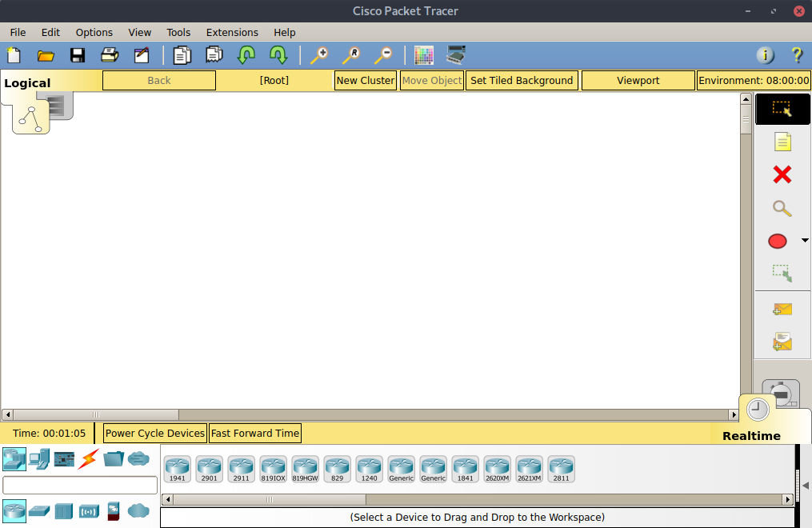Reset zoom with the R magnifier
Image resolution: width=812 pixels, height=528 pixels.
tap(351, 55)
